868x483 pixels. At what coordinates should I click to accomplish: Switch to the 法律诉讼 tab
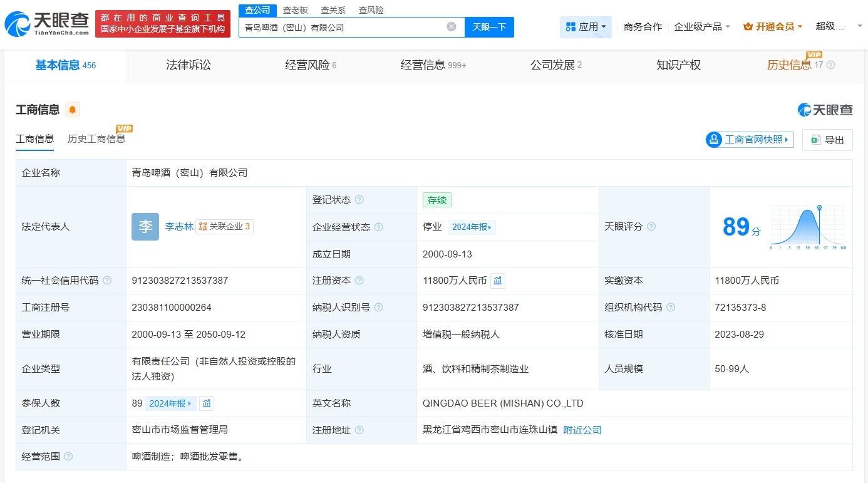[x=189, y=65]
